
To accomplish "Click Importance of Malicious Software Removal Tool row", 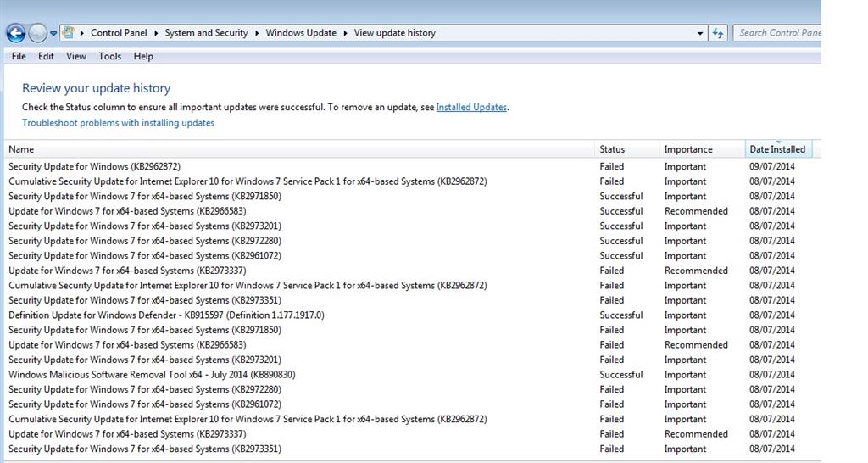I will coord(685,375).
